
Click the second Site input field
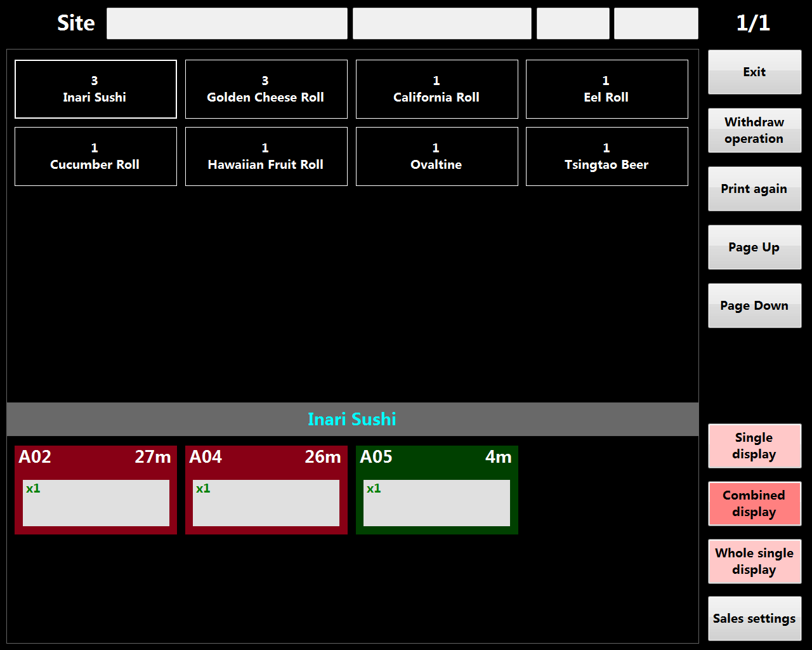point(442,23)
